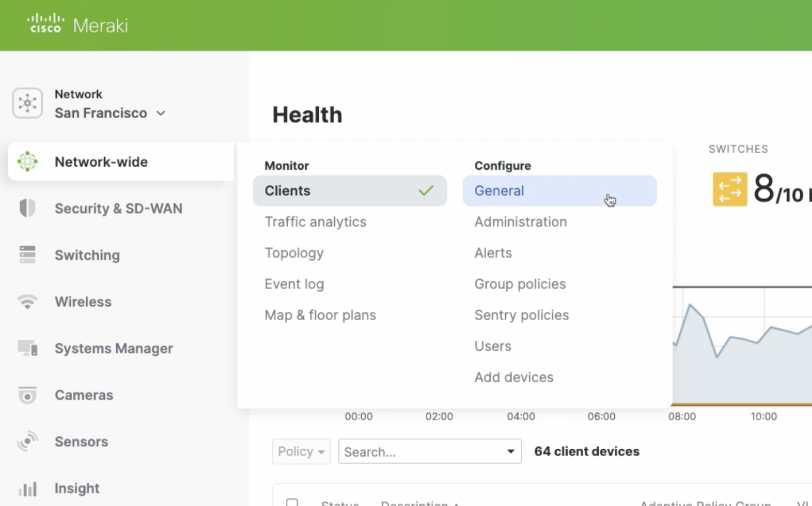Tick the table header select-all checkbox
Screen dimensions: 812x506
[x=292, y=504]
